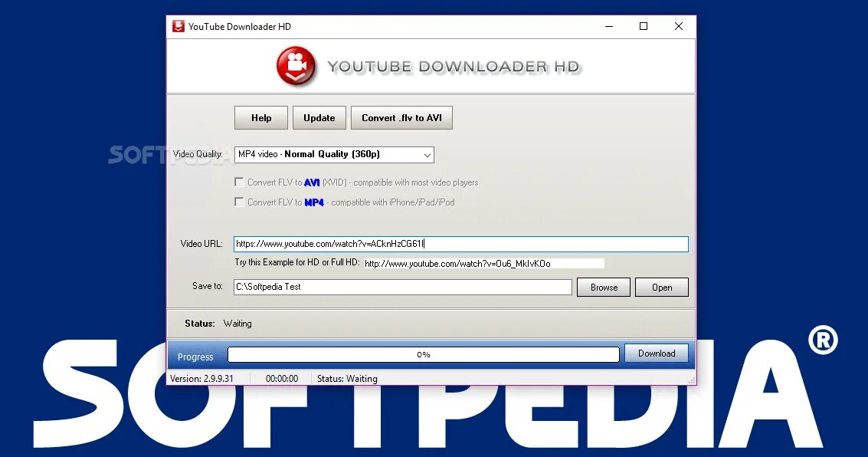
Task: Minimize the YouTube Downloader HD window
Action: click(x=609, y=26)
